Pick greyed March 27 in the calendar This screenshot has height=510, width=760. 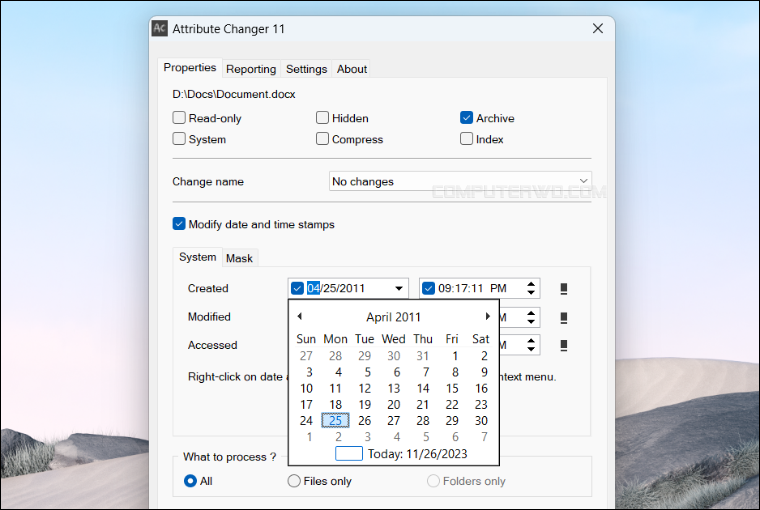[x=306, y=356]
